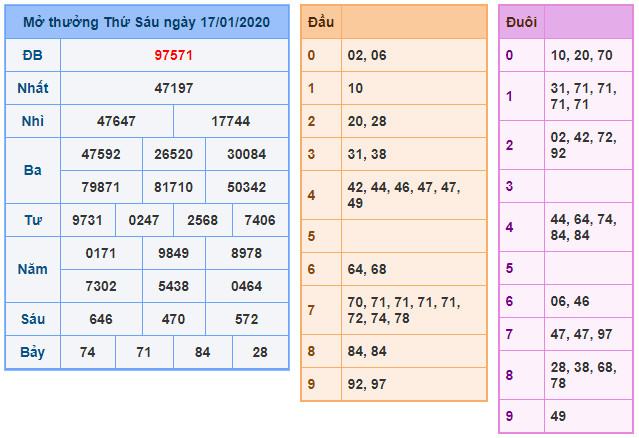Click Đầu values '92, 97'
This screenshot has width=639, height=438.
pos(367,384)
